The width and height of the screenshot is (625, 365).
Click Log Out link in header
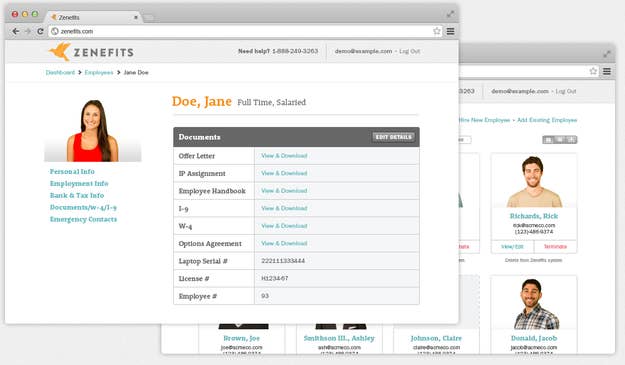pos(410,51)
